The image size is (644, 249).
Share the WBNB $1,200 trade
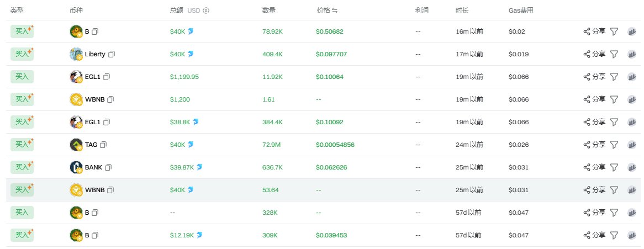click(x=594, y=99)
